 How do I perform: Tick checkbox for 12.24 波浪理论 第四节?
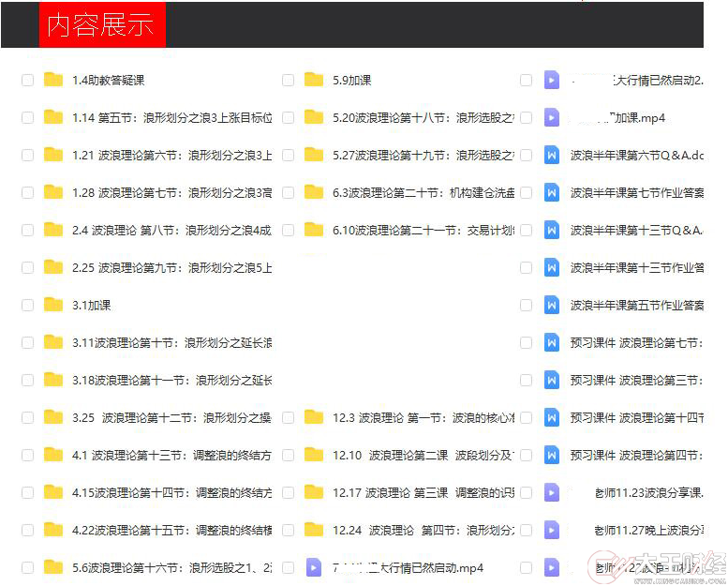[288, 531]
